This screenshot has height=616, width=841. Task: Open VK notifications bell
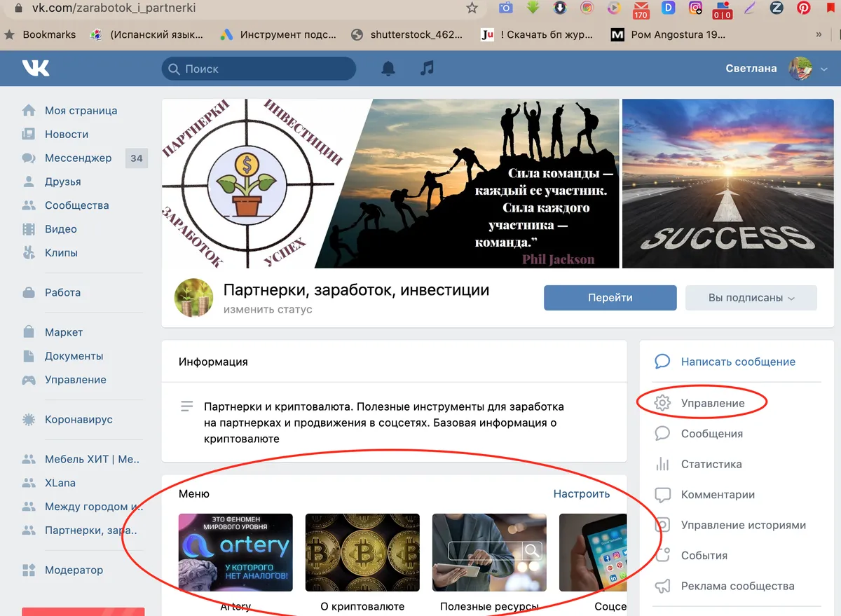click(388, 69)
